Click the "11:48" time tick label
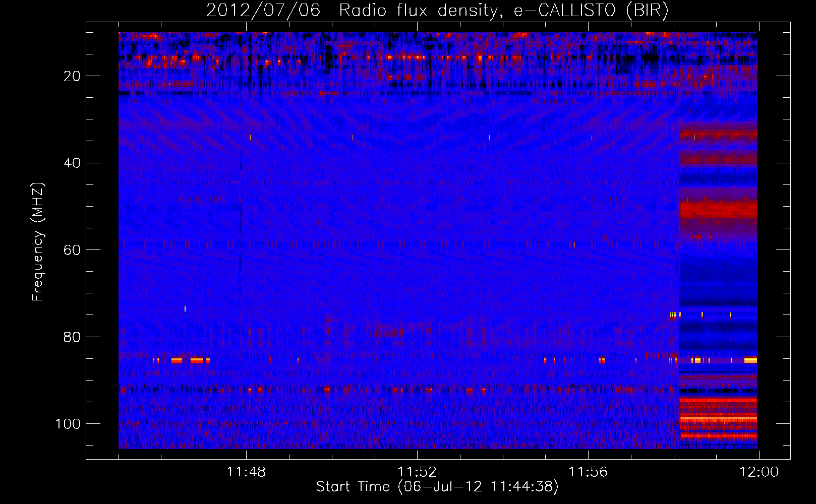 (246, 472)
